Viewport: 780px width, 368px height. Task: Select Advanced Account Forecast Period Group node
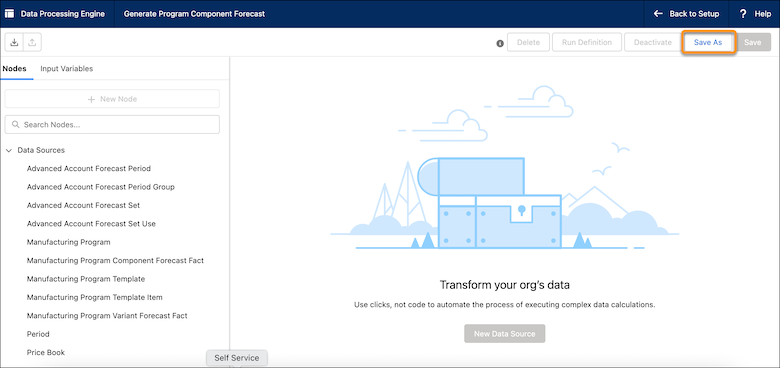pyautogui.click(x=100, y=187)
